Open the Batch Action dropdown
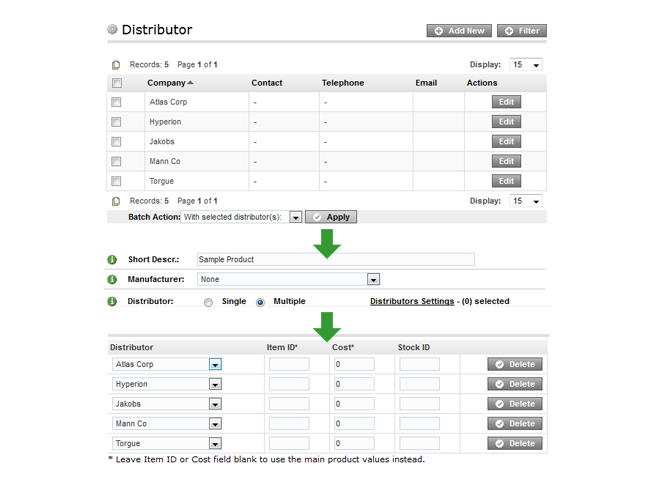This screenshot has width=655, height=490. tap(241, 217)
